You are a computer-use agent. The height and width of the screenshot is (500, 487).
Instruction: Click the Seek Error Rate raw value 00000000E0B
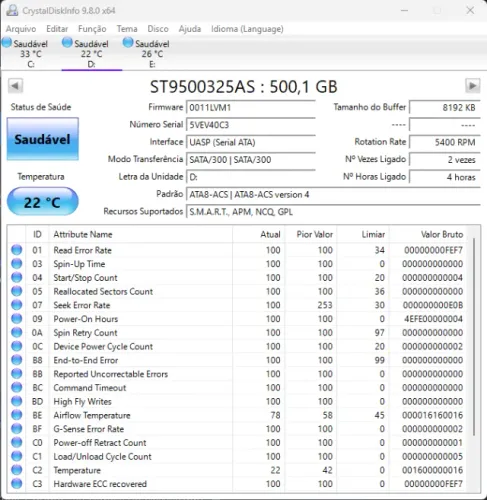pyautogui.click(x=433, y=305)
